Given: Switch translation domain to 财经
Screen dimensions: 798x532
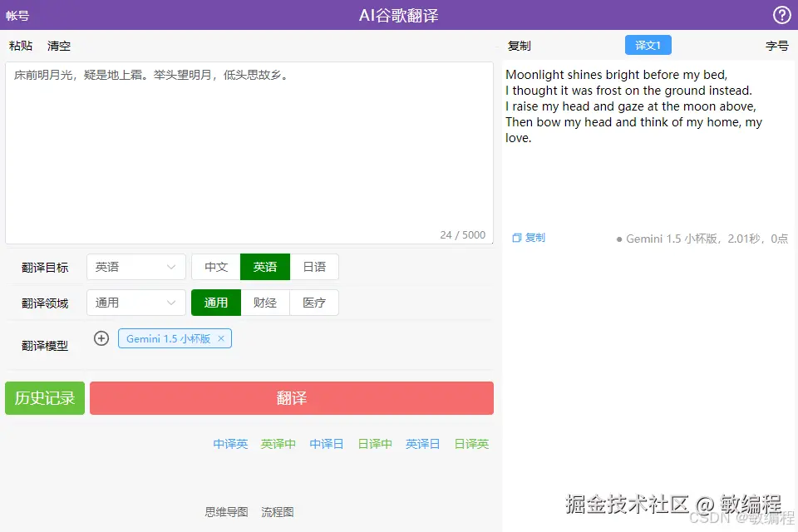Looking at the screenshot, I should click(265, 303).
